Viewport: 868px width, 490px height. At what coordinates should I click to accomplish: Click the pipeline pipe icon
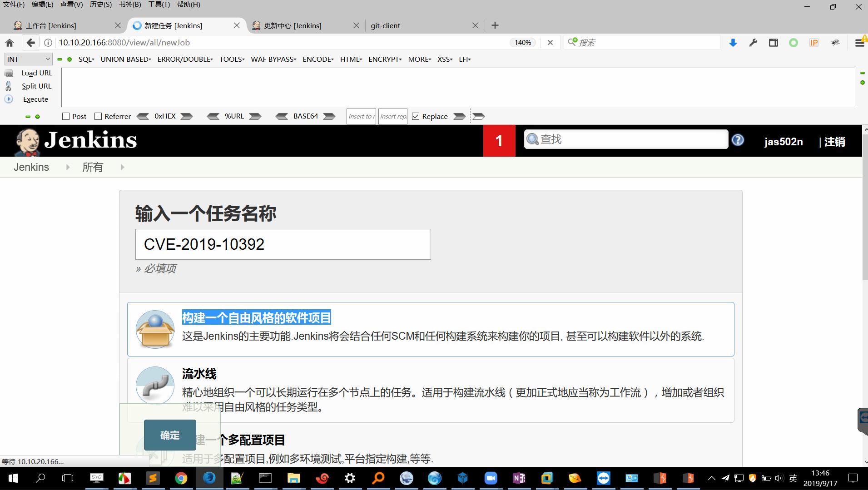coord(155,386)
